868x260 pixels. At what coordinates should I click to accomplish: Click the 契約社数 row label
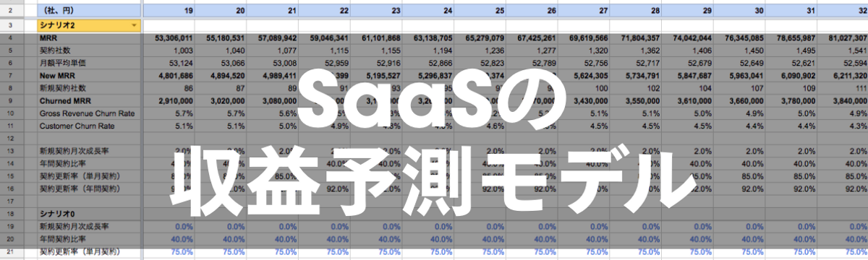(54, 51)
